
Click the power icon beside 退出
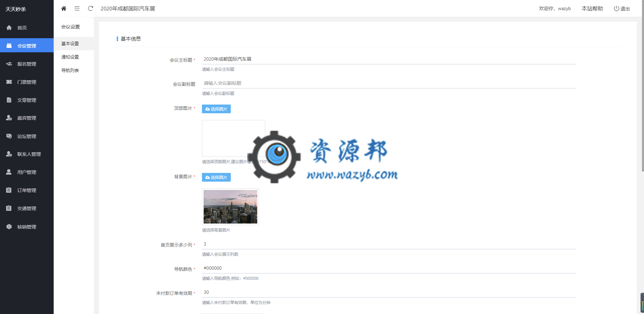pos(616,8)
